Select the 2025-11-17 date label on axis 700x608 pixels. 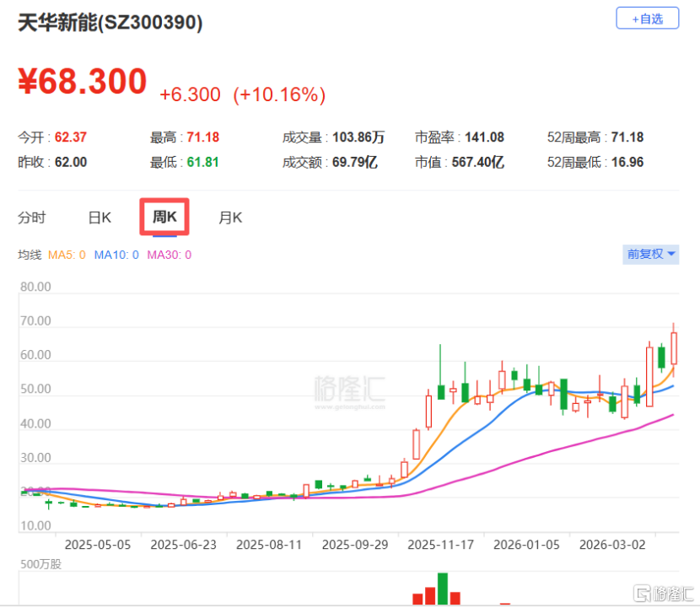pos(439,544)
